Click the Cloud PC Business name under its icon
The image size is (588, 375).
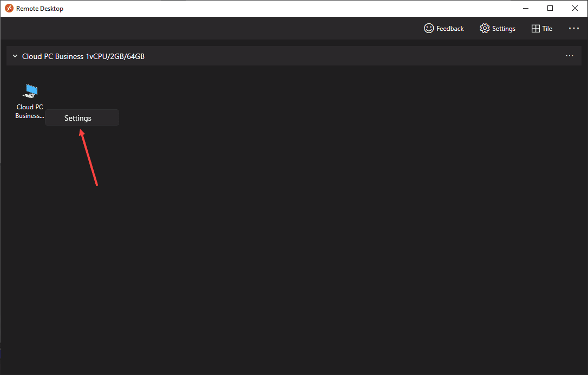tap(30, 111)
